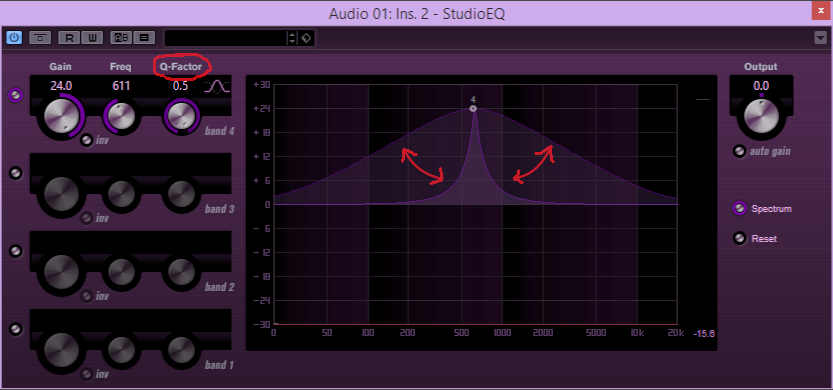Image resolution: width=833 pixels, height=390 pixels.
Task: Enable Read automation (R) button
Action: (70, 38)
